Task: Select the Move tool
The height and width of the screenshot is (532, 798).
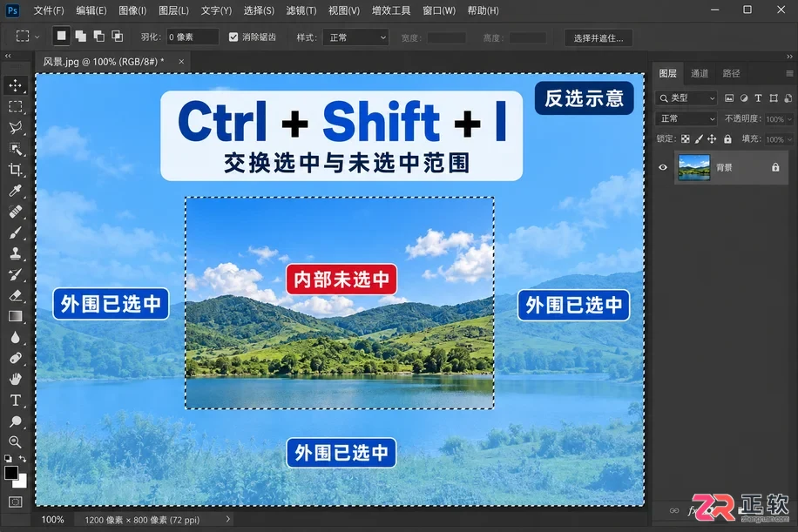Action: click(16, 85)
